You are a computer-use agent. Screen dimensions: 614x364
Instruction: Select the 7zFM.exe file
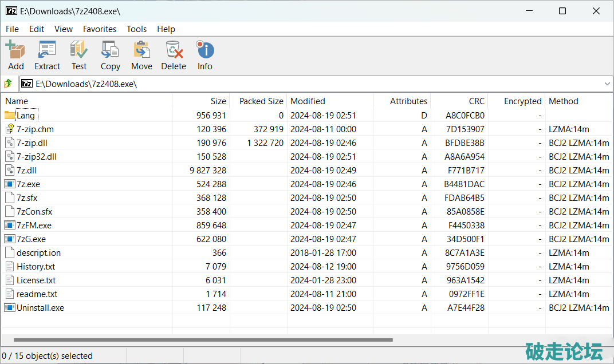(x=34, y=225)
